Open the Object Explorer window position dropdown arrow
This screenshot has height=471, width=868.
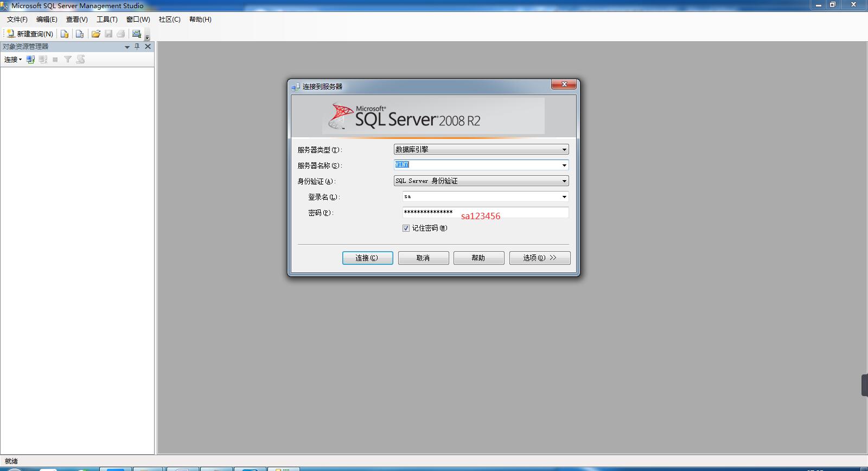point(127,47)
